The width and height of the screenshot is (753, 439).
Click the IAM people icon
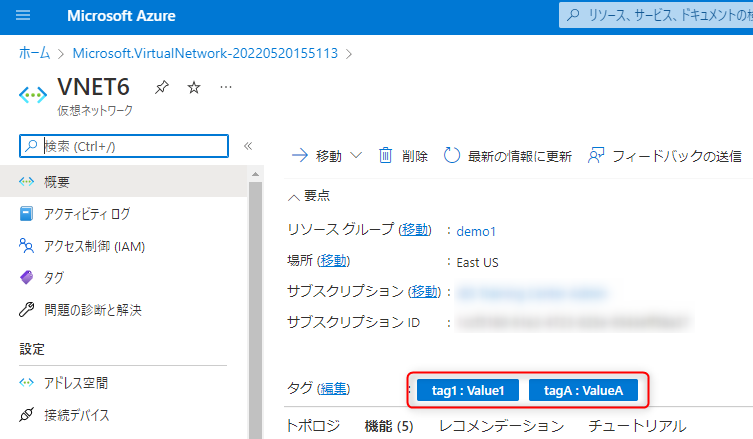[26, 245]
